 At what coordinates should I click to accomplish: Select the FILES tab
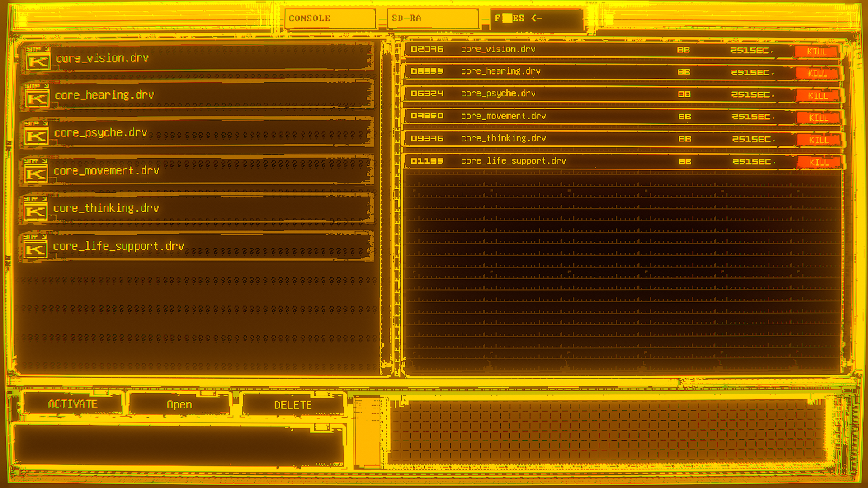coord(537,19)
